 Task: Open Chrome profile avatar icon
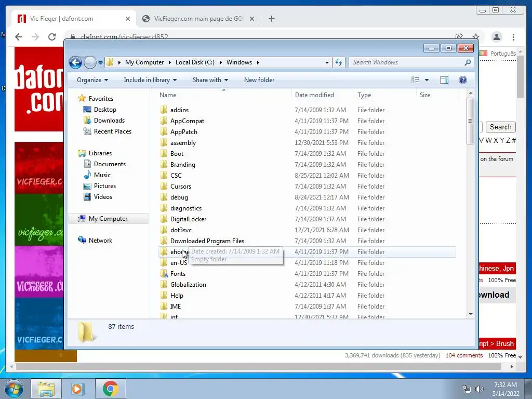(497, 37)
